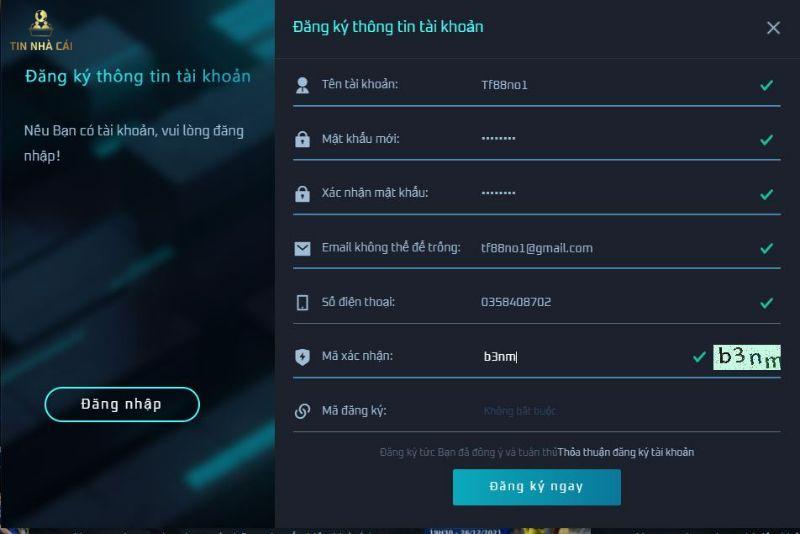This screenshot has width=800, height=534.
Task: Click the phone icon beside Số điện thoại
Action: (302, 303)
